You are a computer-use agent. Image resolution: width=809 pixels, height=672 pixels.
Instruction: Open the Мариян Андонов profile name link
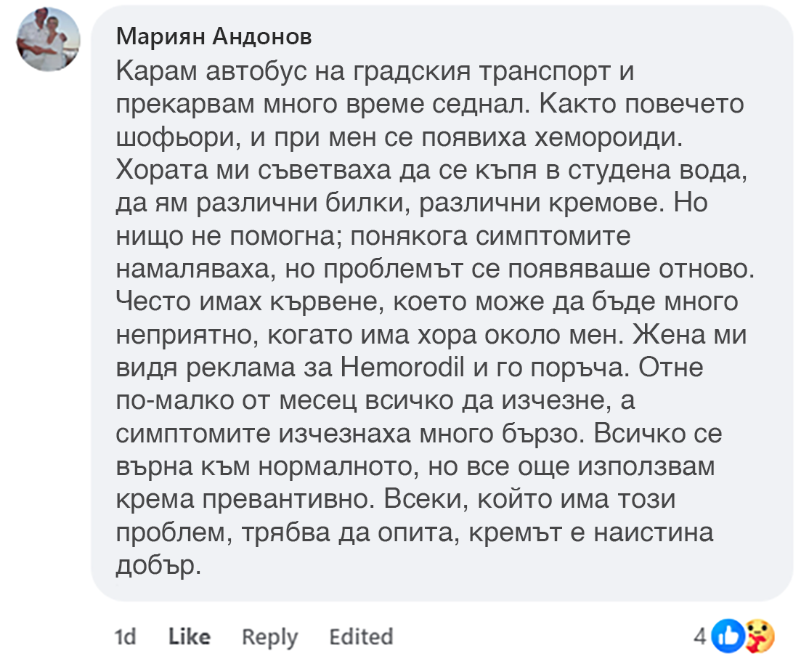(214, 36)
